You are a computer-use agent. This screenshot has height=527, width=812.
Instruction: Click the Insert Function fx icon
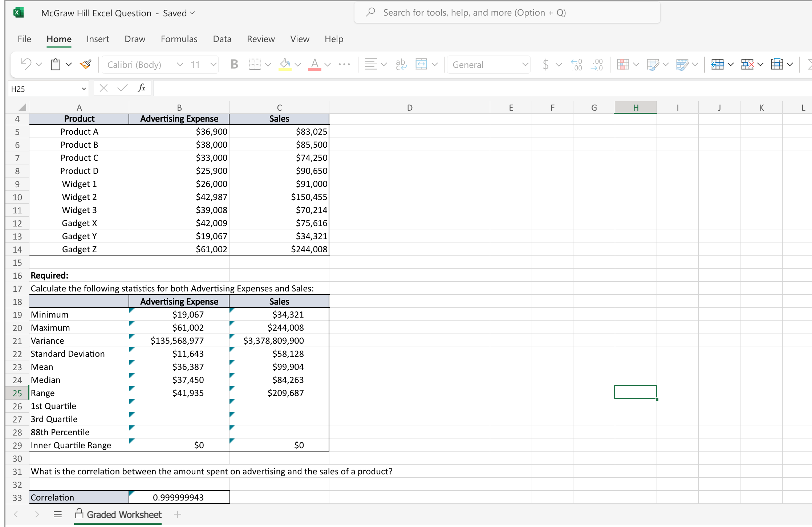coord(142,88)
